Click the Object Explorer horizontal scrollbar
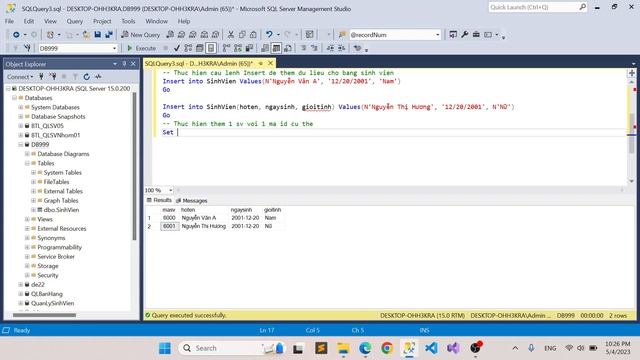The width and height of the screenshot is (640, 360). click(x=44, y=315)
